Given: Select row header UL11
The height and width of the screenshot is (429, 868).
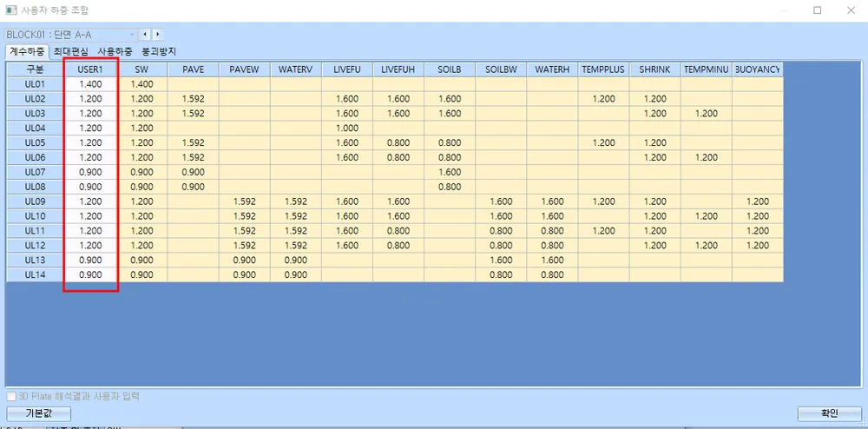Looking at the screenshot, I should tap(36, 231).
